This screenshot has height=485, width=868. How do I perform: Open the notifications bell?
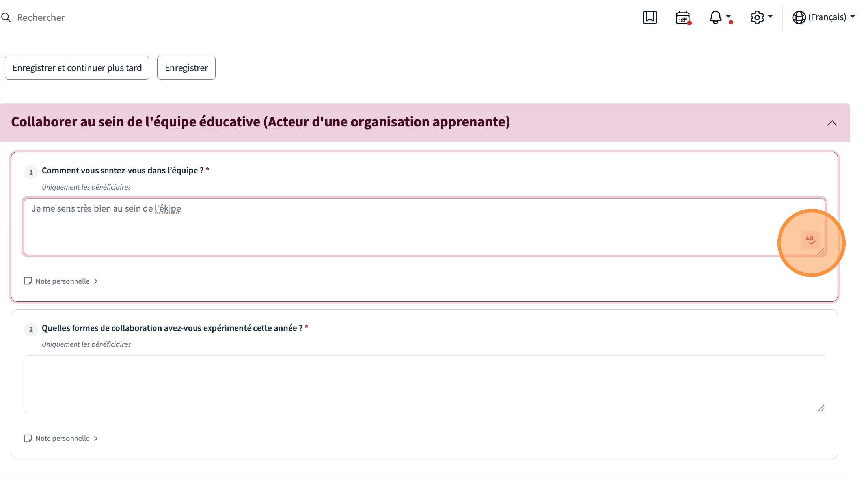click(715, 17)
